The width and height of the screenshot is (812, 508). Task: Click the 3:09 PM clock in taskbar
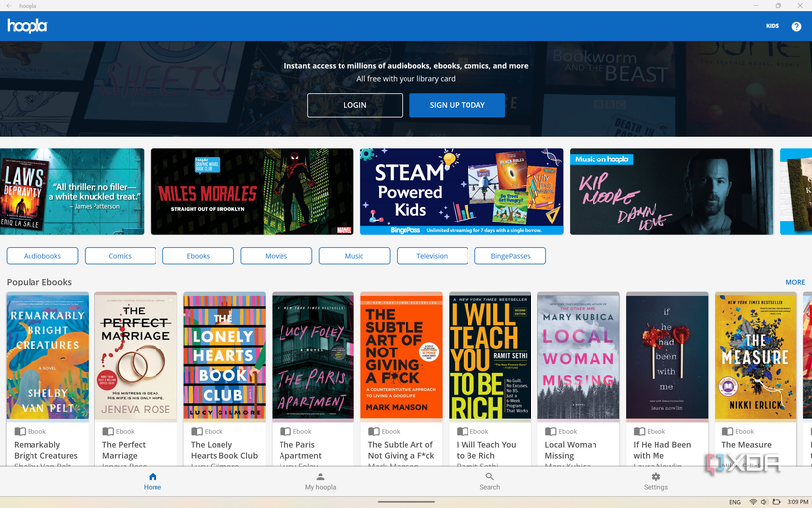[798, 502]
